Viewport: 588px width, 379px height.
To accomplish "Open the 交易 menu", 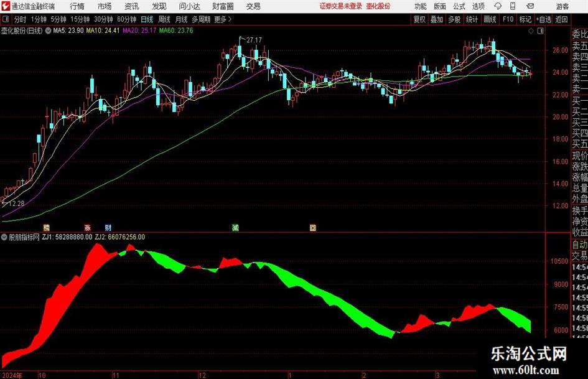I will point(253,6).
